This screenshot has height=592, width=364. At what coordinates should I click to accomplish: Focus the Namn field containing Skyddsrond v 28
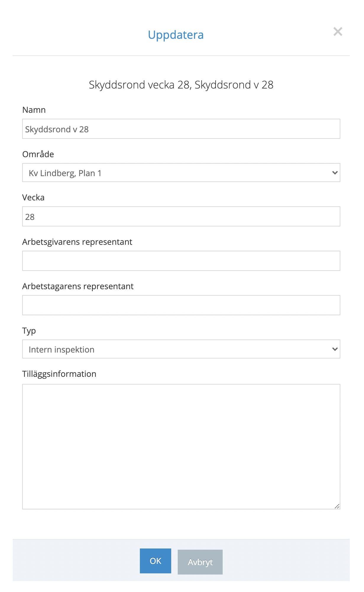(181, 129)
